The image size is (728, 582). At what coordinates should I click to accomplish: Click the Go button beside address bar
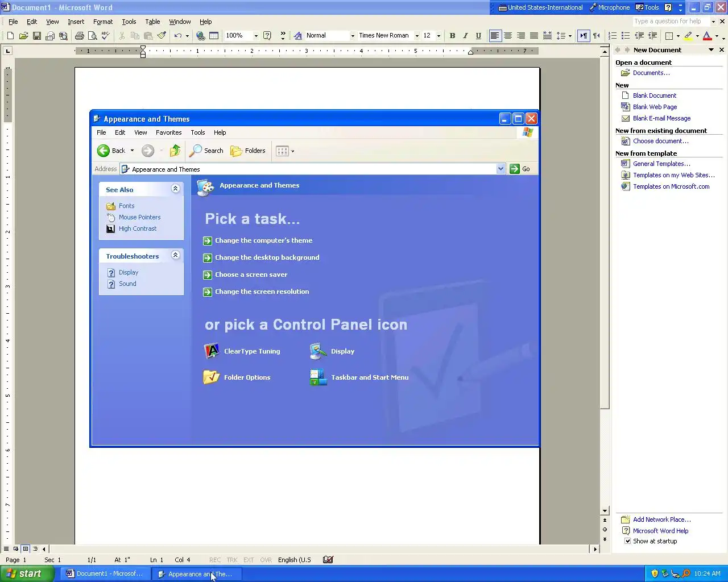tap(520, 169)
